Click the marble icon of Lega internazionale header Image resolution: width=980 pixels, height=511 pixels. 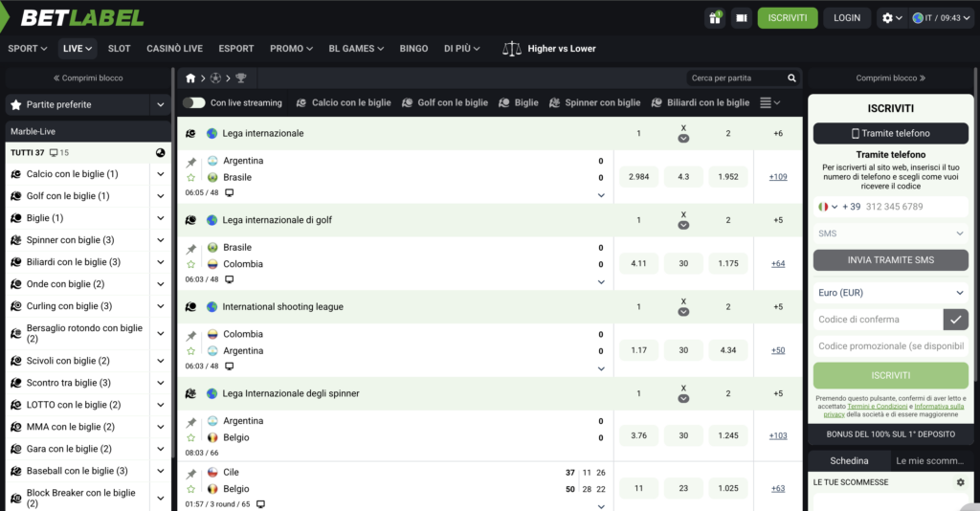(190, 133)
